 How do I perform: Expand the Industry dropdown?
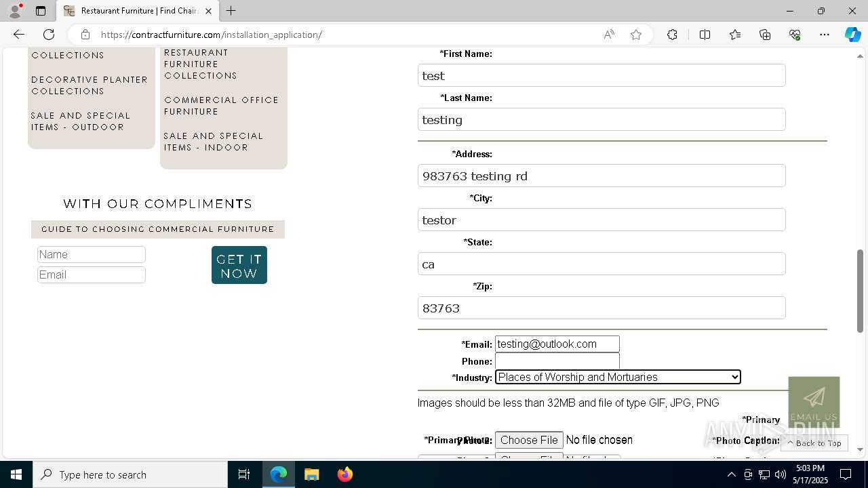point(618,377)
